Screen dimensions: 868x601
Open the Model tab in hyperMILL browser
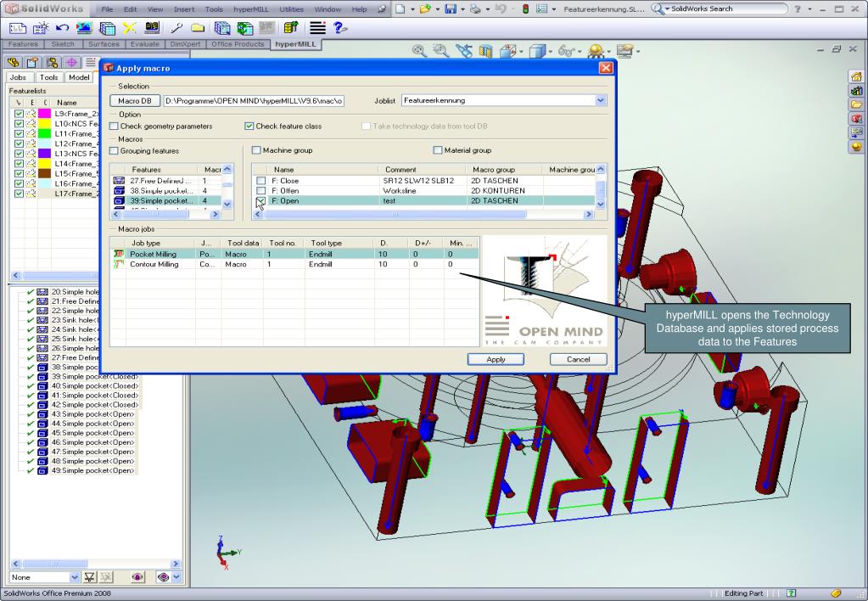tap(79, 77)
